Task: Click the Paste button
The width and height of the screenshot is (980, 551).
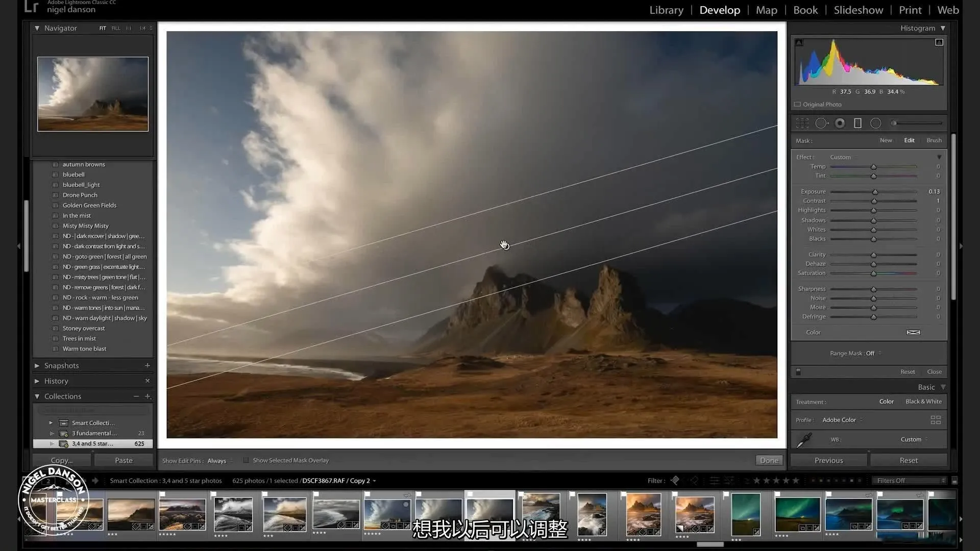Action: click(x=124, y=460)
